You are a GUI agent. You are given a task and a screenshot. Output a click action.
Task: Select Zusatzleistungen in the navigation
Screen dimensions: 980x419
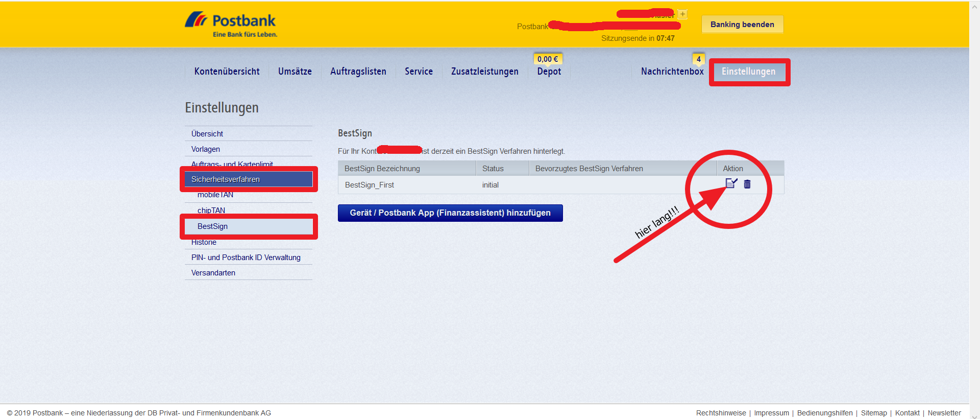pos(485,72)
